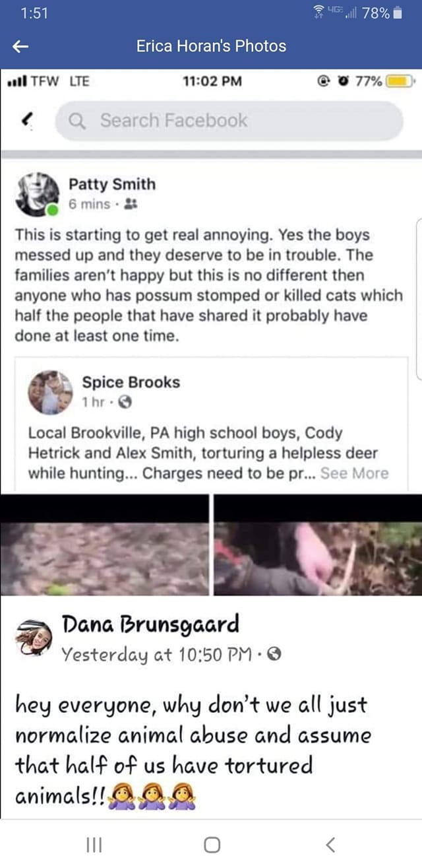Open Dana Brunsgaard's profile picture
Image resolution: width=422 pixels, height=868 pixels.
pyautogui.click(x=34, y=638)
